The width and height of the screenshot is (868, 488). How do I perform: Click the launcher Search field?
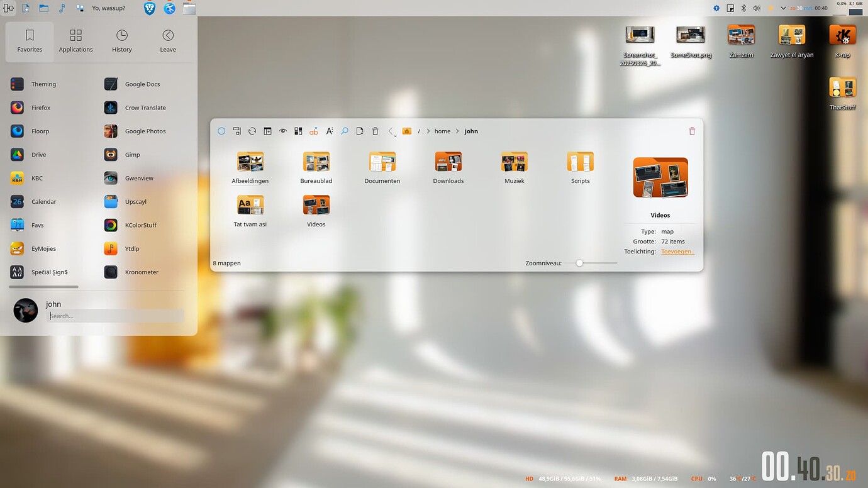click(x=116, y=316)
